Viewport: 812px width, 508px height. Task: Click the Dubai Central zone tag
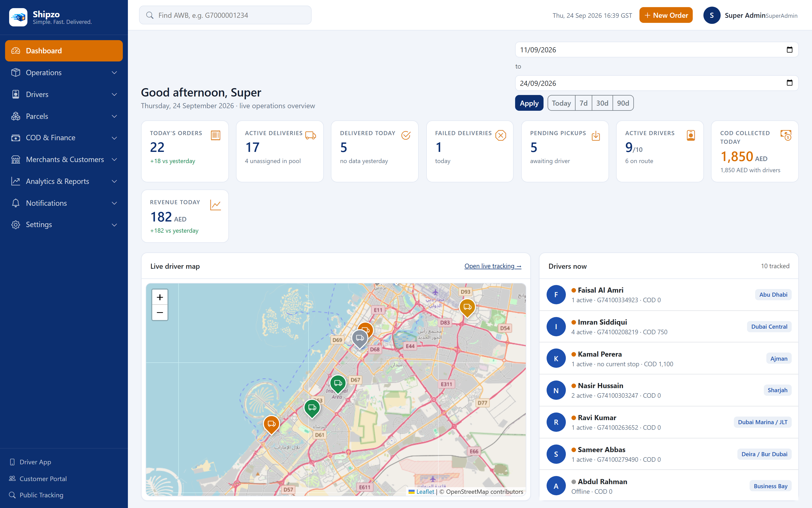pos(769,327)
